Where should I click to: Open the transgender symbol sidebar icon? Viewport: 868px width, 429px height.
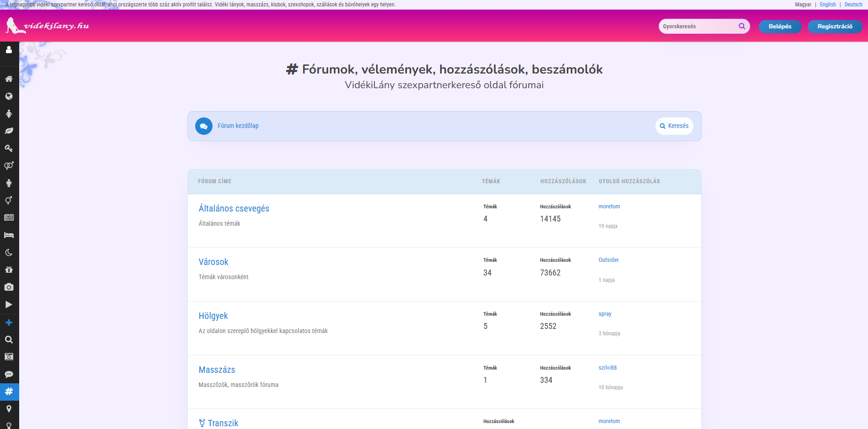(x=9, y=200)
